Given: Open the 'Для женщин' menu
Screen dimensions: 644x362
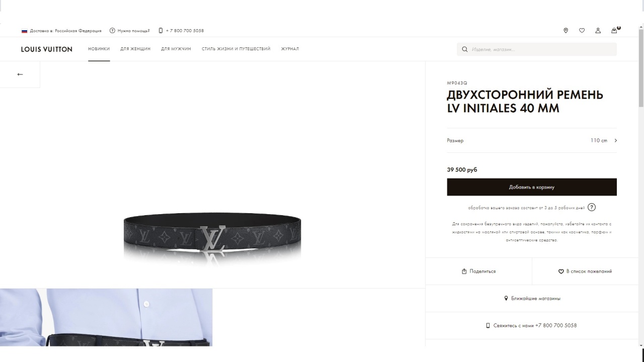Looking at the screenshot, I should (135, 49).
